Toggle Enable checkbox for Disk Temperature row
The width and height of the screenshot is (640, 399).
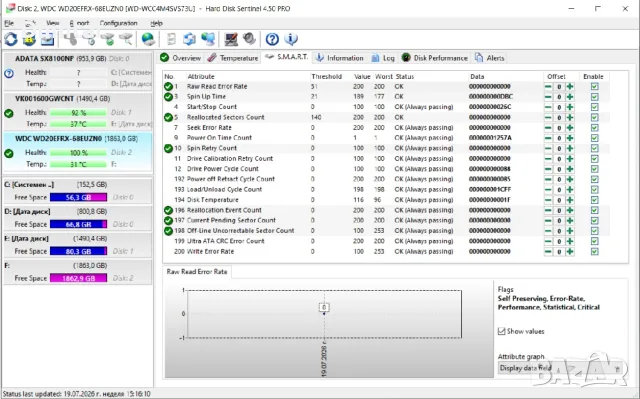594,200
